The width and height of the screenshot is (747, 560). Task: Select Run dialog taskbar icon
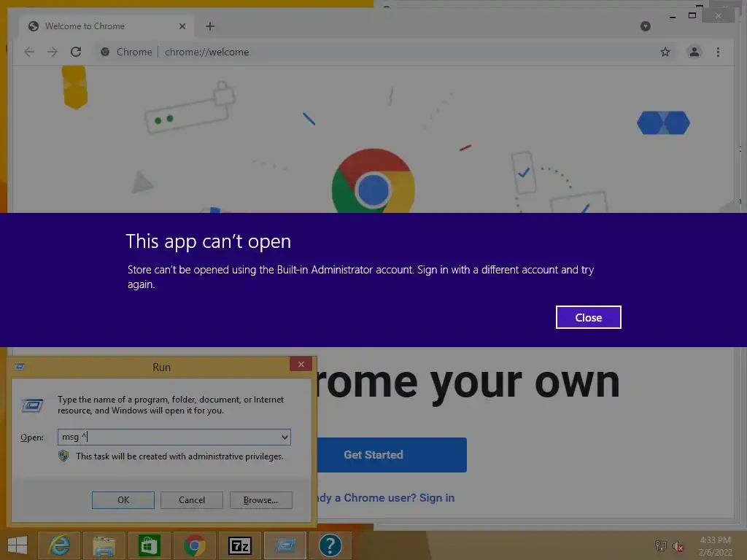point(285,545)
